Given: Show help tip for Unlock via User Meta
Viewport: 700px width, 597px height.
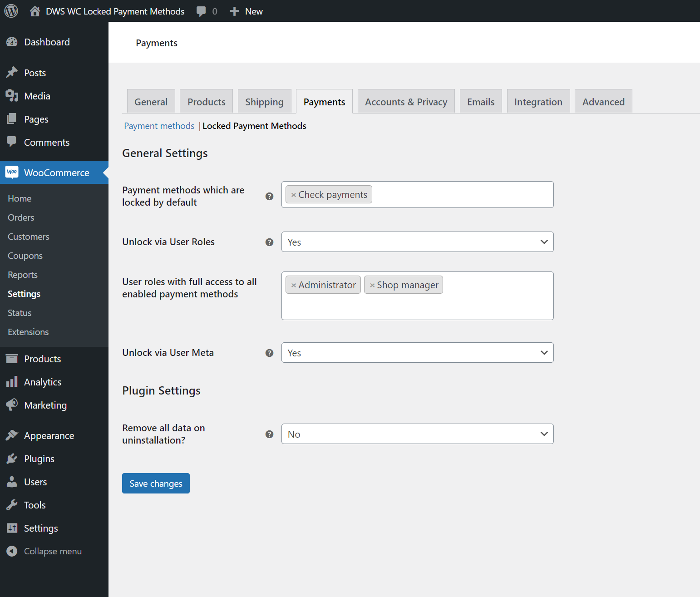Looking at the screenshot, I should click(269, 353).
